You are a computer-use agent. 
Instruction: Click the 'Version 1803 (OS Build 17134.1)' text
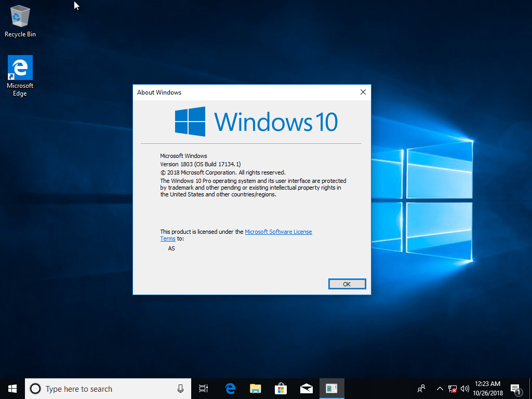[x=200, y=164]
